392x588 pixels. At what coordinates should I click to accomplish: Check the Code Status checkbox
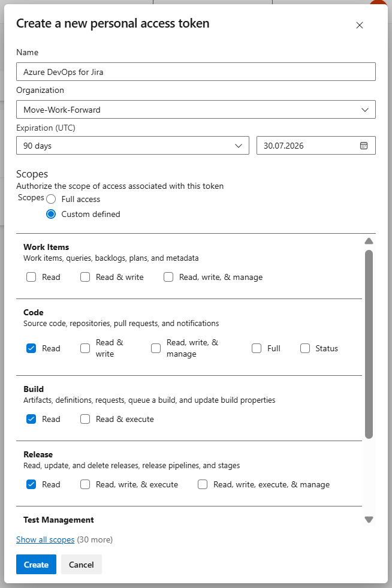coord(305,348)
